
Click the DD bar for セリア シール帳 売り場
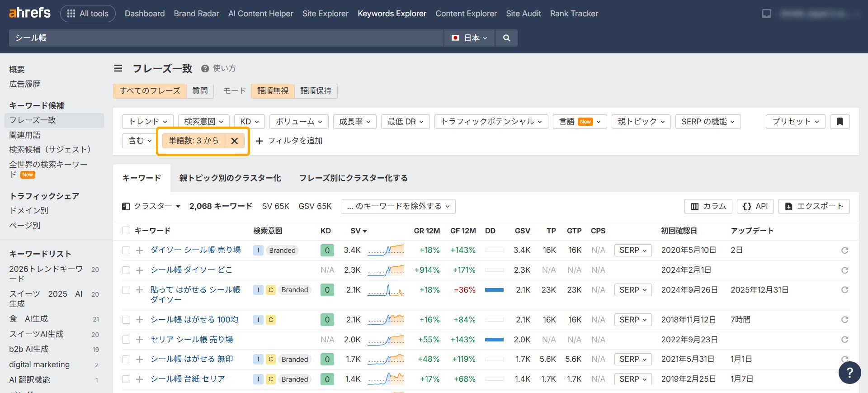(x=495, y=340)
